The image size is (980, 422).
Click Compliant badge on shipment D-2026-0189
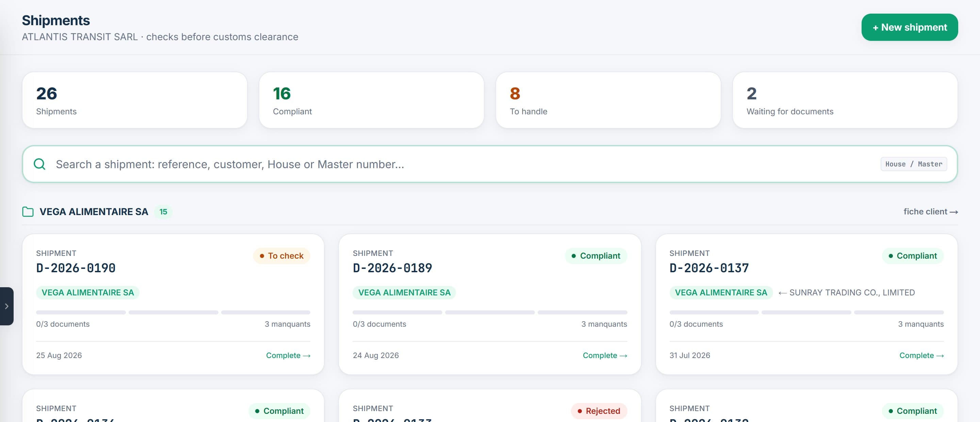pyautogui.click(x=596, y=256)
